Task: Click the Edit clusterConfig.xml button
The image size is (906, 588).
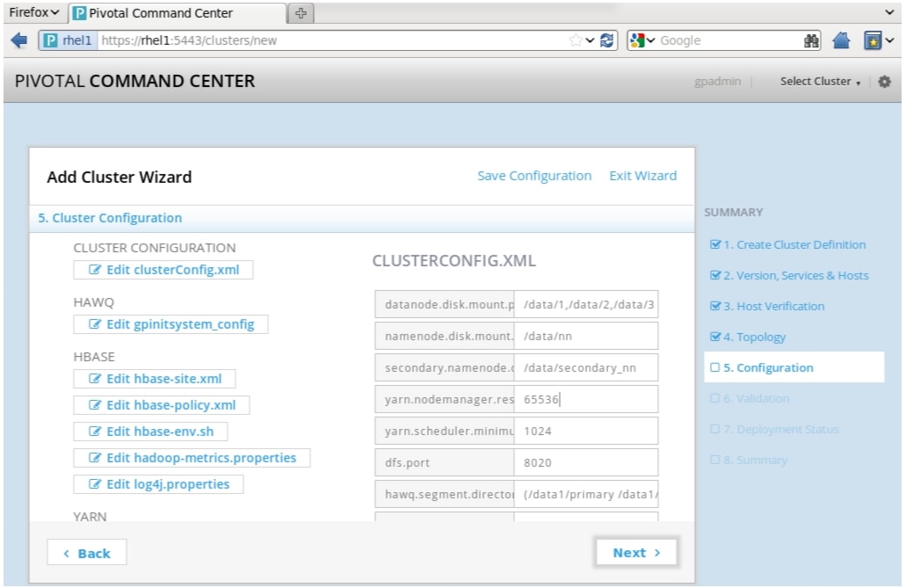Action: [163, 270]
